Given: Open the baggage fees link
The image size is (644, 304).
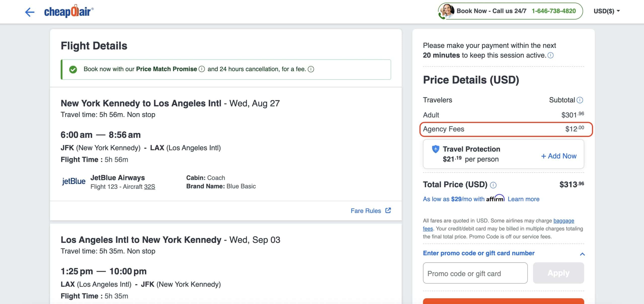Looking at the screenshot, I should click(x=563, y=221).
